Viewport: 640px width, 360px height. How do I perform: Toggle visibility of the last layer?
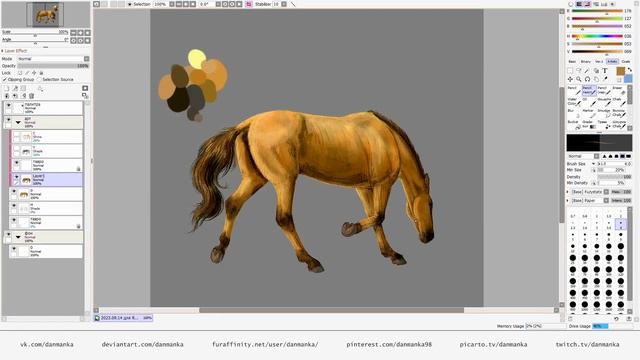click(14, 249)
